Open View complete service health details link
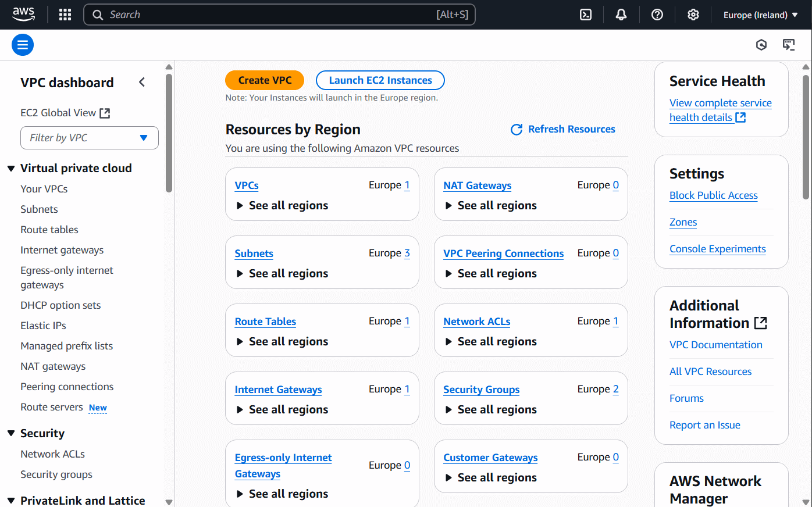This screenshot has width=812, height=507. click(721, 110)
